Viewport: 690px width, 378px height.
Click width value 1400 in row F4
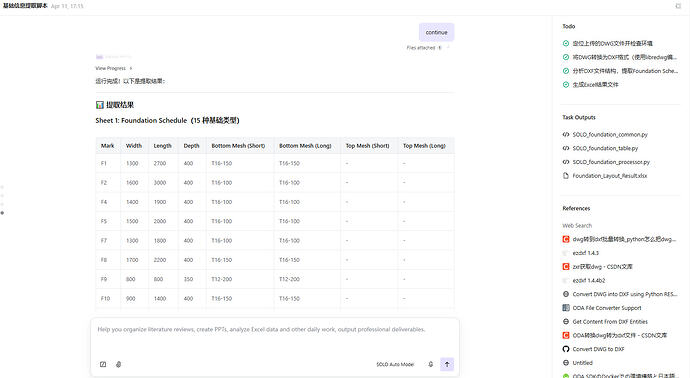click(x=132, y=202)
